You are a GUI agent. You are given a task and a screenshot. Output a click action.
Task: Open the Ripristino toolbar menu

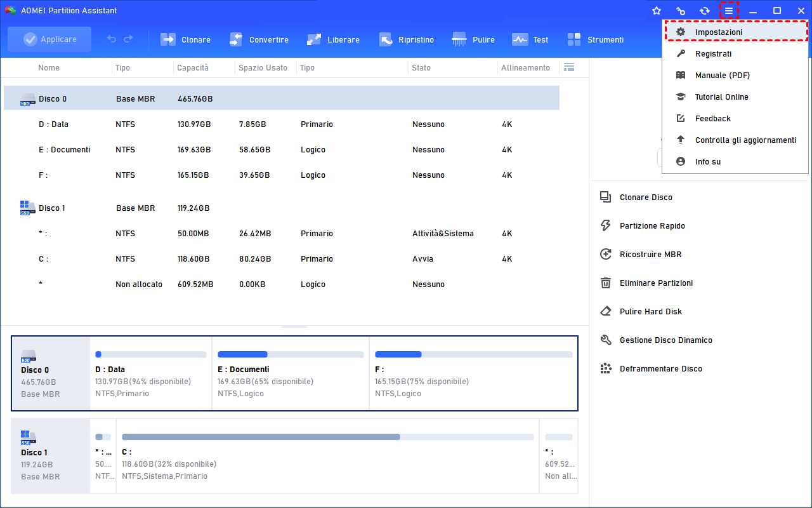(407, 39)
